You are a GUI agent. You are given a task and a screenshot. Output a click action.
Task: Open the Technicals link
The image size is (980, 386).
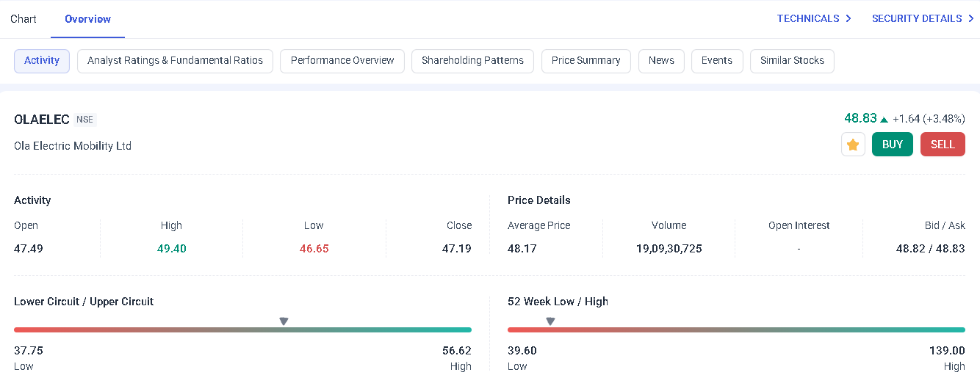point(814,18)
